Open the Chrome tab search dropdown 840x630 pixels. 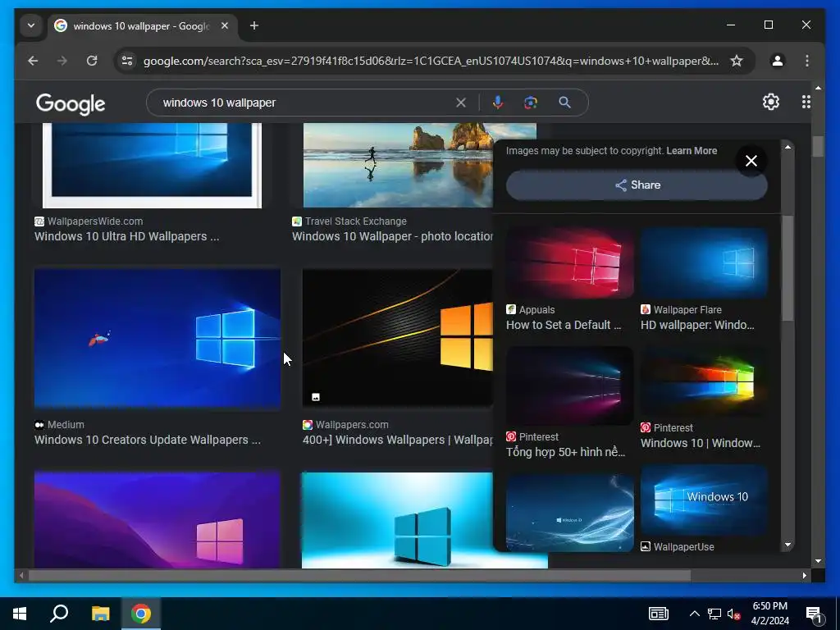[x=31, y=25]
